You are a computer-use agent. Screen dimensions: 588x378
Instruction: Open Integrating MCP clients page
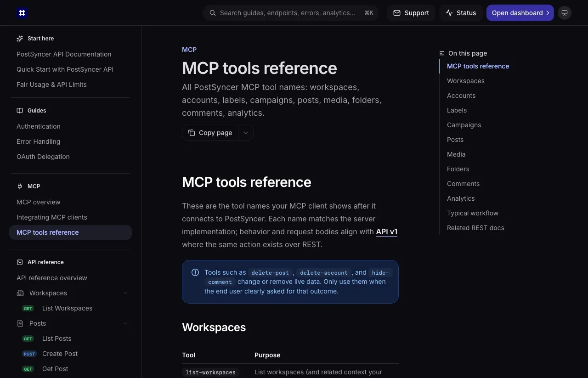[x=52, y=217]
